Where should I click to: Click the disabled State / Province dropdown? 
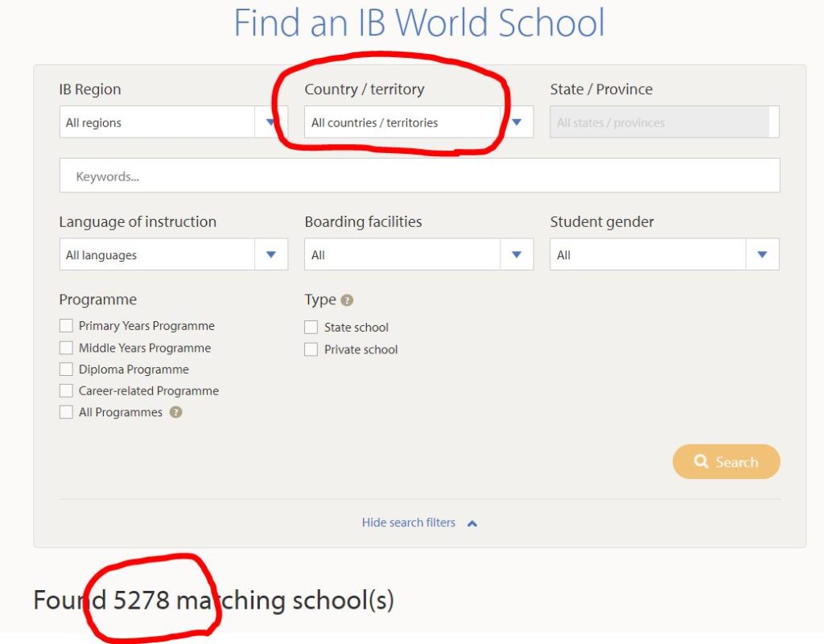point(664,122)
